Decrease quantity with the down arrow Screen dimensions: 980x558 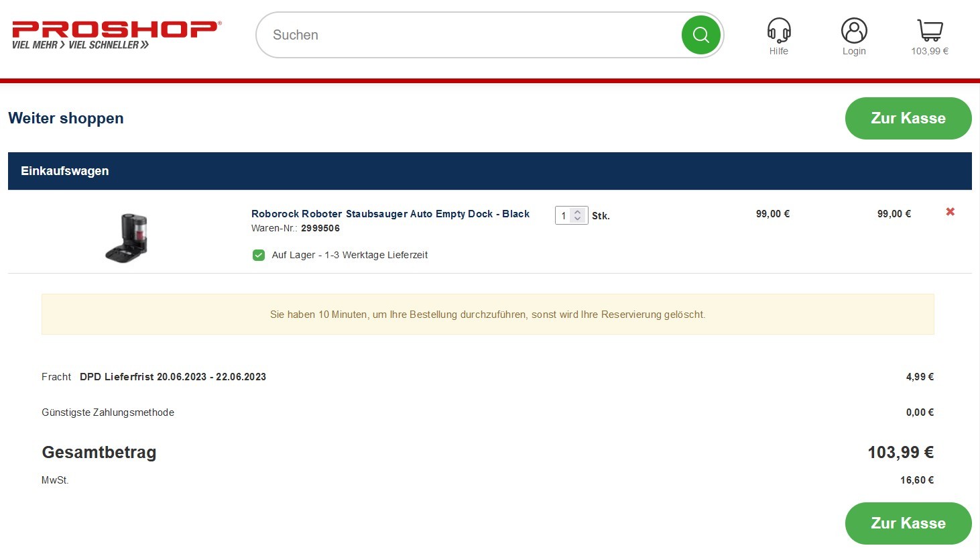[578, 219]
